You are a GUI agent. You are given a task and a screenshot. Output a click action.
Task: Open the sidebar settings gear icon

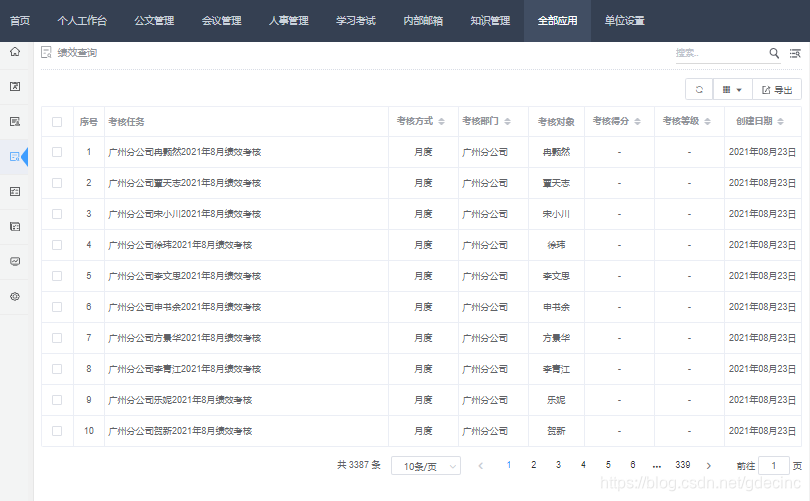15,296
